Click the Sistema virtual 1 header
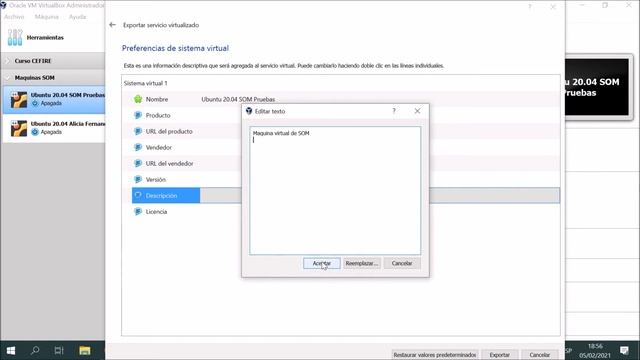This screenshot has height=360, width=640. pos(145,83)
